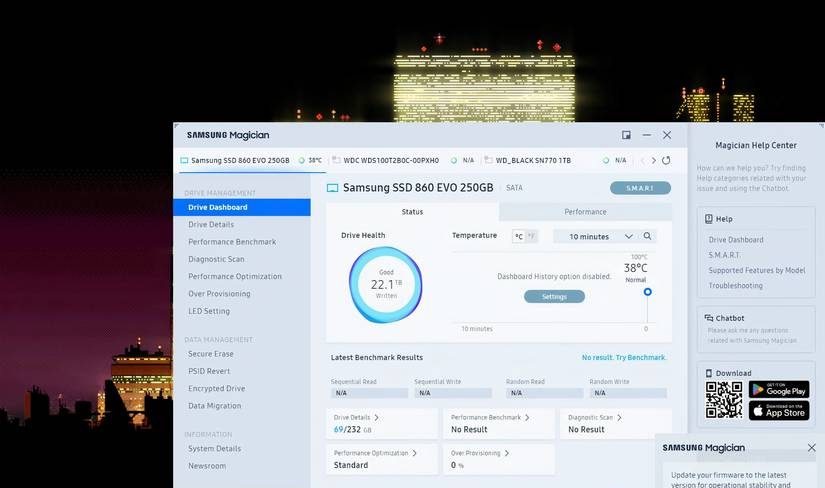Open Encrypted Drive in sidebar
The image size is (825, 488).
click(216, 389)
